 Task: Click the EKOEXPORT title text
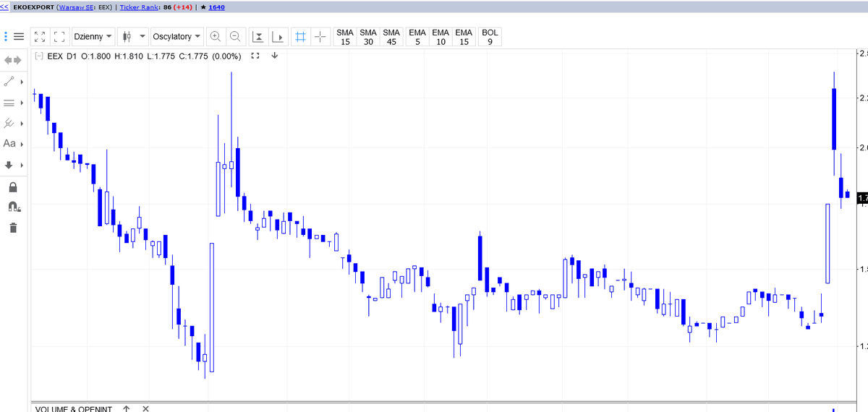[x=33, y=7]
